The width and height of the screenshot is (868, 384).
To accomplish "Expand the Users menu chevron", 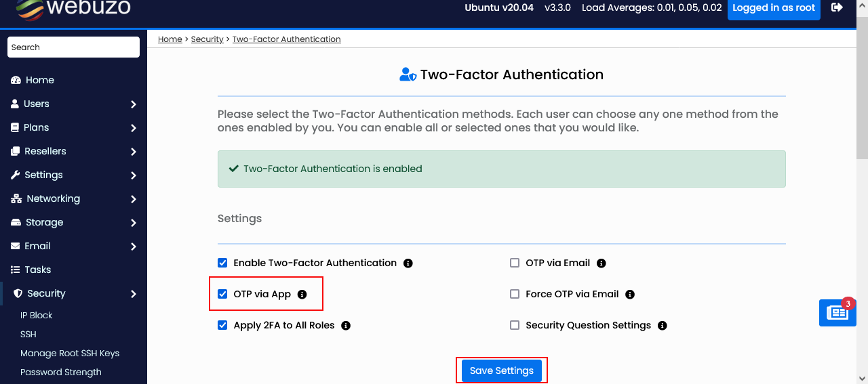I will pyautogui.click(x=134, y=104).
